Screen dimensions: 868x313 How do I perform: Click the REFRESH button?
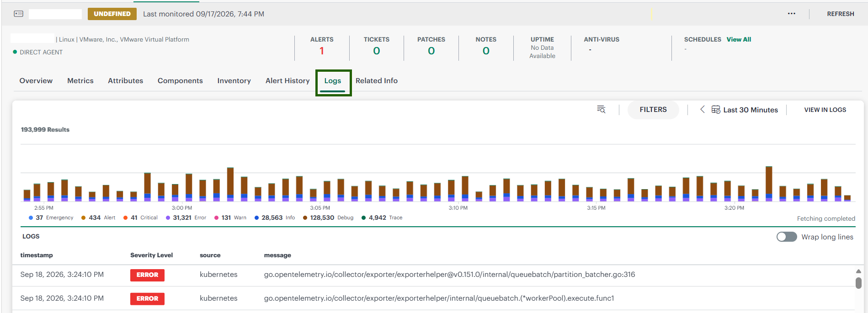841,14
